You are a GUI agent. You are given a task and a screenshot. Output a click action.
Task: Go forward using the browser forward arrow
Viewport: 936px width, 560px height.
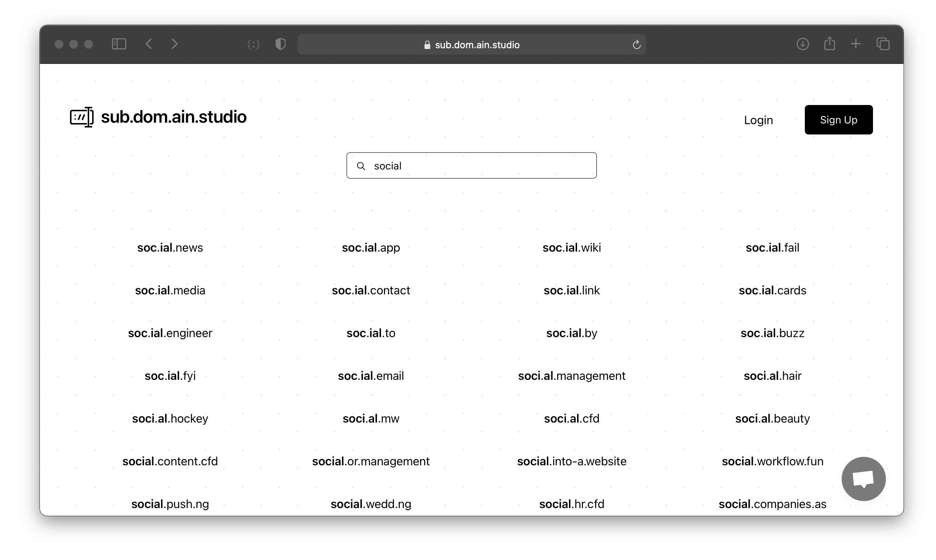[174, 44]
